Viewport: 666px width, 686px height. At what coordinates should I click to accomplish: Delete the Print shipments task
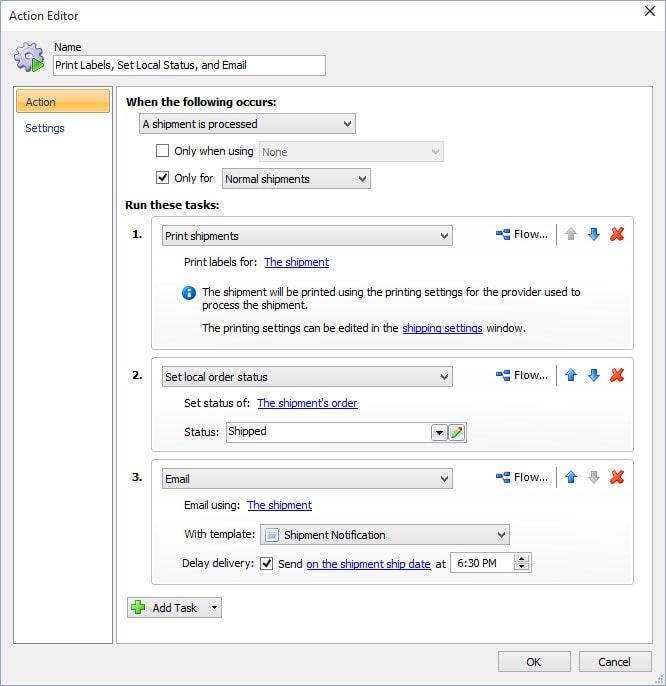617,234
